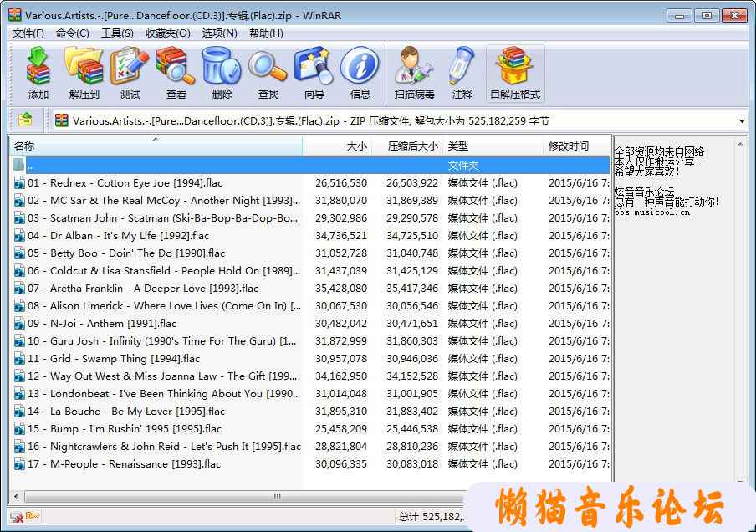Launch the 向导 (Wizard) icon
Viewport: 756px width, 532px height.
314,66
